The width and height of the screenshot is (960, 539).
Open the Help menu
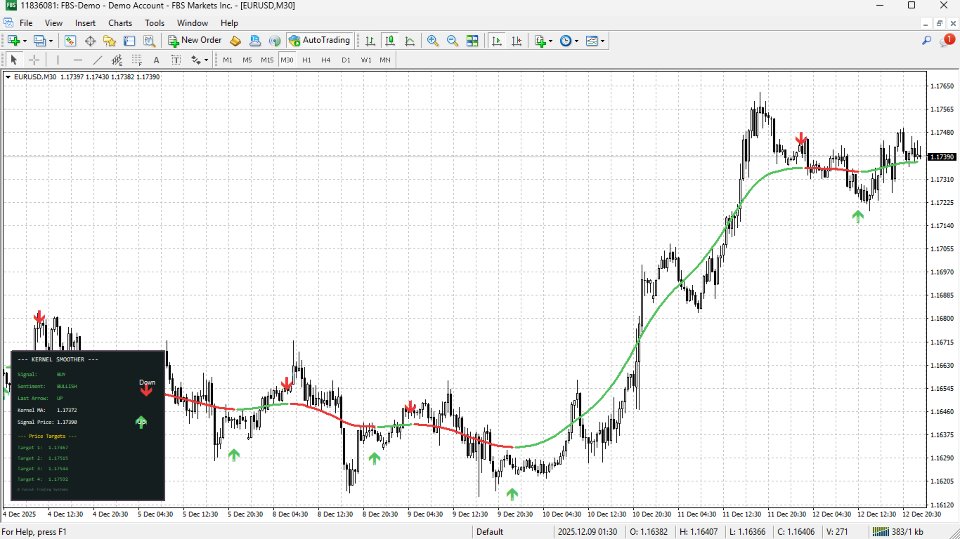pos(229,23)
